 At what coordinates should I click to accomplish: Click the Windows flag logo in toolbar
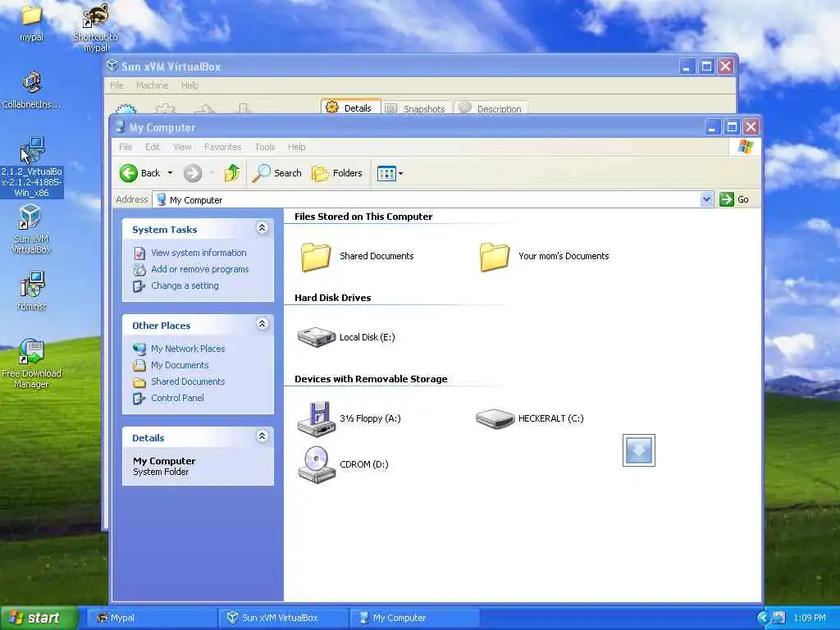pyautogui.click(x=745, y=147)
